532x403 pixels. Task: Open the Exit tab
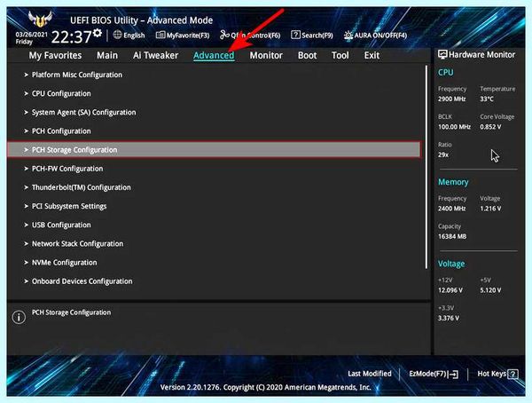click(x=372, y=55)
